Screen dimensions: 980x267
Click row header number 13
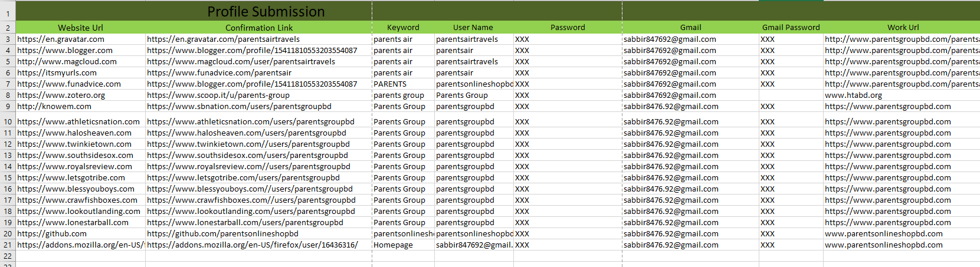click(x=8, y=156)
